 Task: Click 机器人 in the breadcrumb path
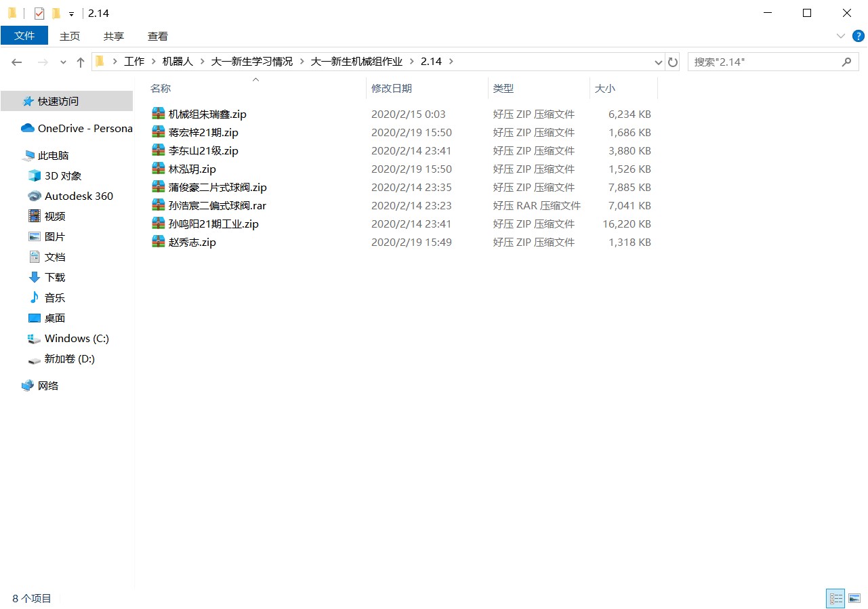tap(178, 61)
